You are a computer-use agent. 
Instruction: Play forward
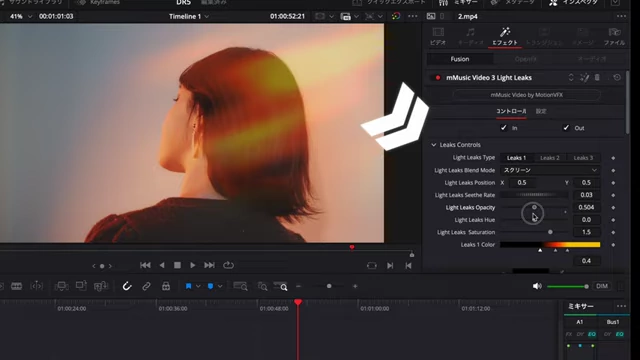193,265
